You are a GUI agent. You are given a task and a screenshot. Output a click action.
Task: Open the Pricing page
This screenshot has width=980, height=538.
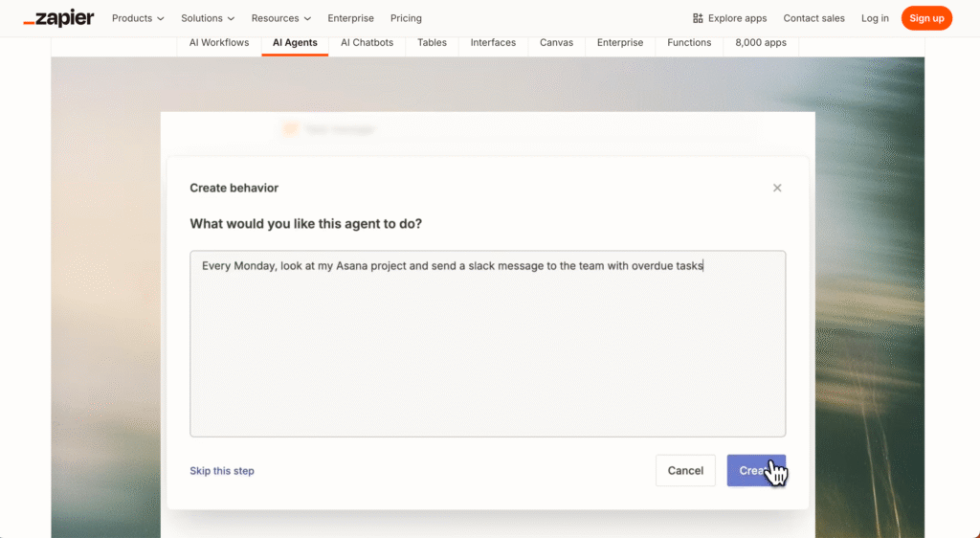coord(406,18)
